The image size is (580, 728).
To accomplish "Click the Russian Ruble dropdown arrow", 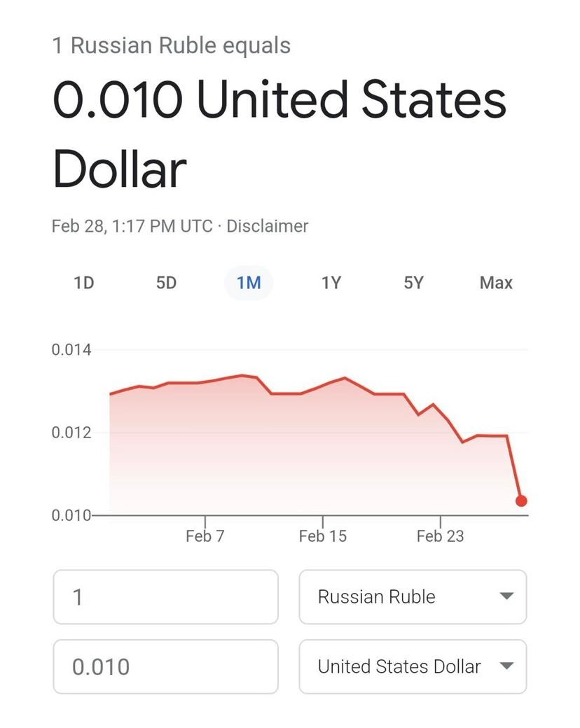I will coord(506,596).
